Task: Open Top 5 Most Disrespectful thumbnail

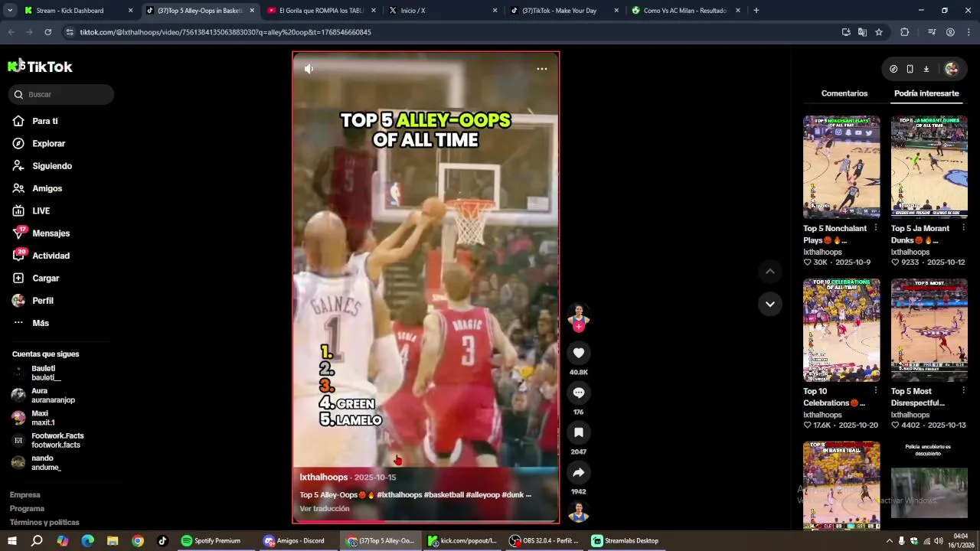Action: tap(929, 330)
